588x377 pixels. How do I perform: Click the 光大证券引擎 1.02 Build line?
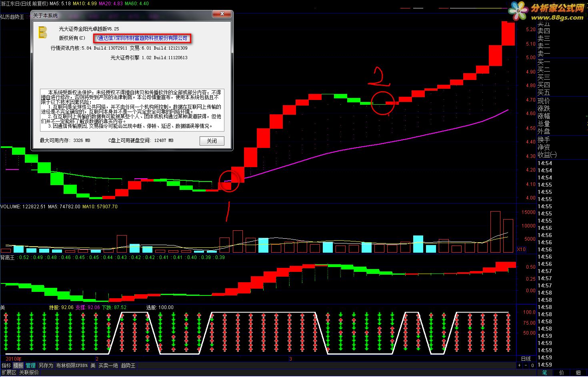coord(149,58)
